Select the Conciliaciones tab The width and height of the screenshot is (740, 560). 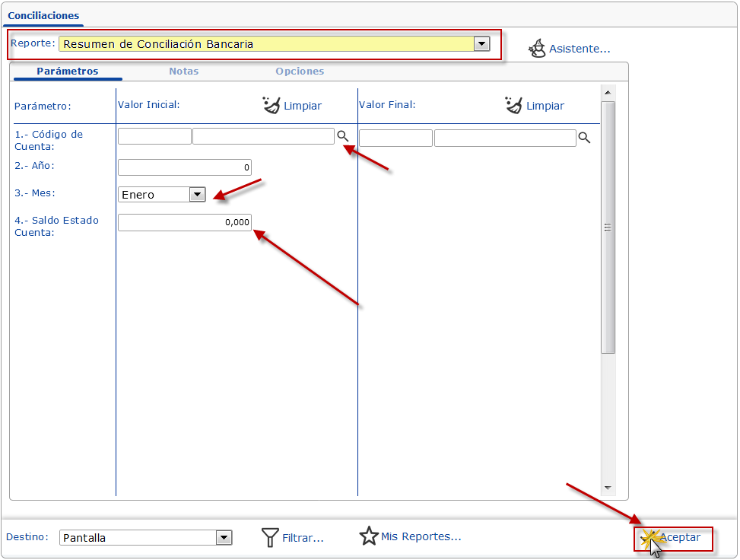(x=43, y=15)
